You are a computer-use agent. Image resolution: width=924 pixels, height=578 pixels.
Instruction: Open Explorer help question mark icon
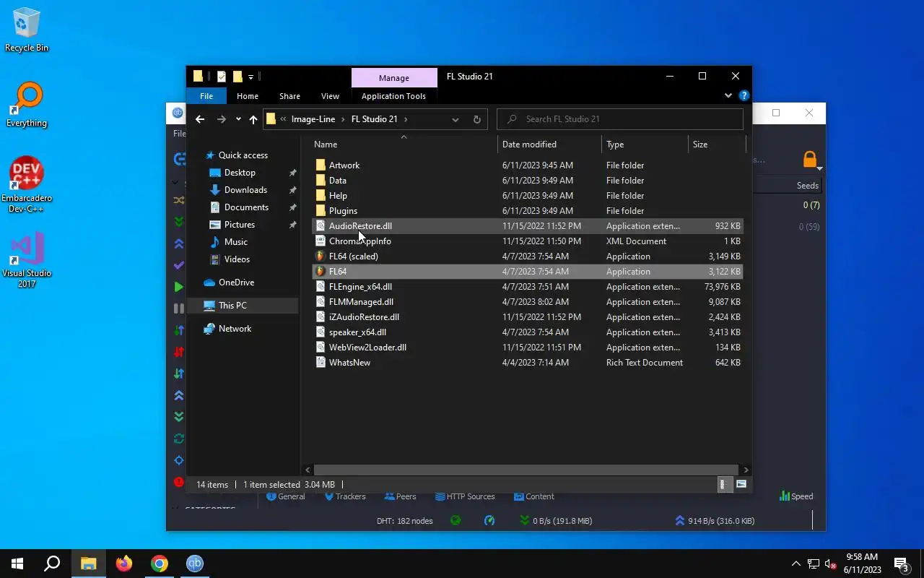tap(744, 95)
